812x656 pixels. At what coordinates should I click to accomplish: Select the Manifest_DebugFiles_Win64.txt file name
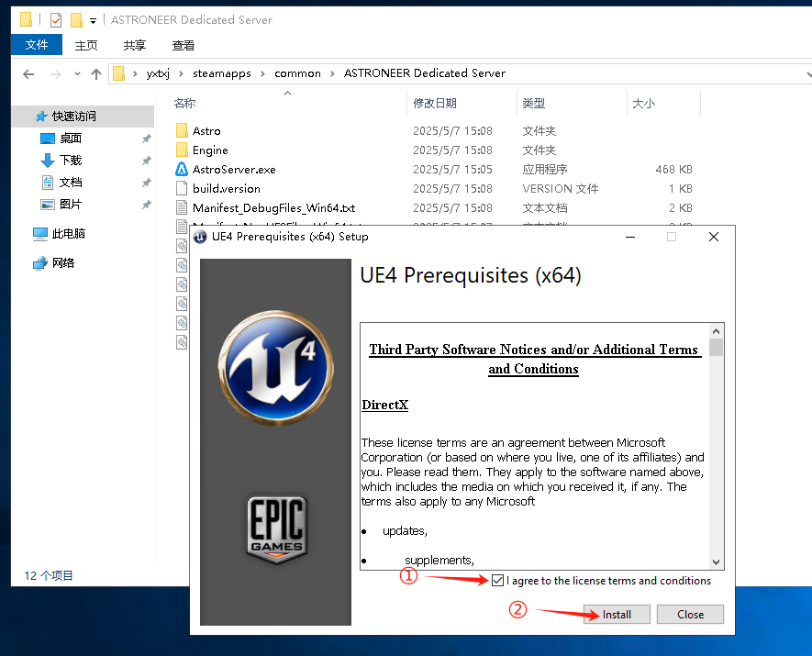point(274,208)
